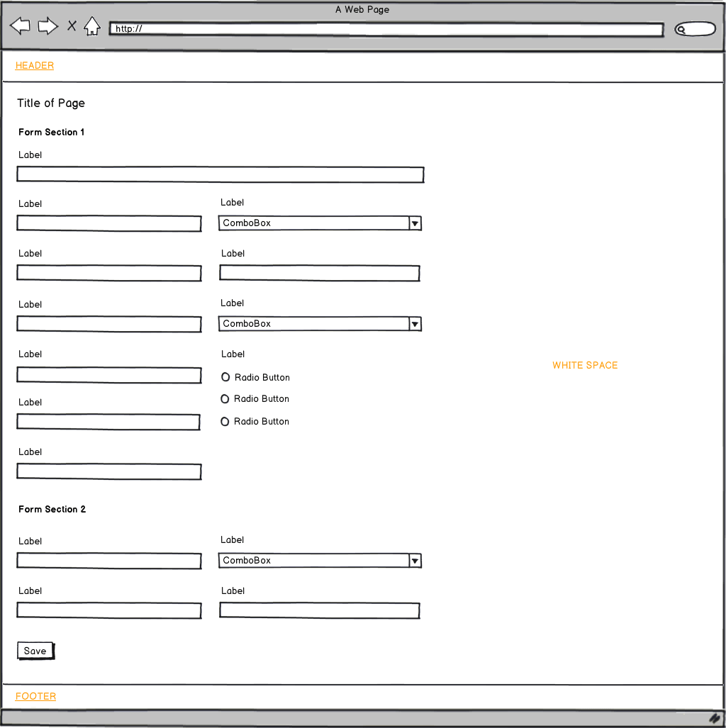Focus the bottom-right text field in Form Section 2
The width and height of the screenshot is (726, 728).
coord(320,610)
